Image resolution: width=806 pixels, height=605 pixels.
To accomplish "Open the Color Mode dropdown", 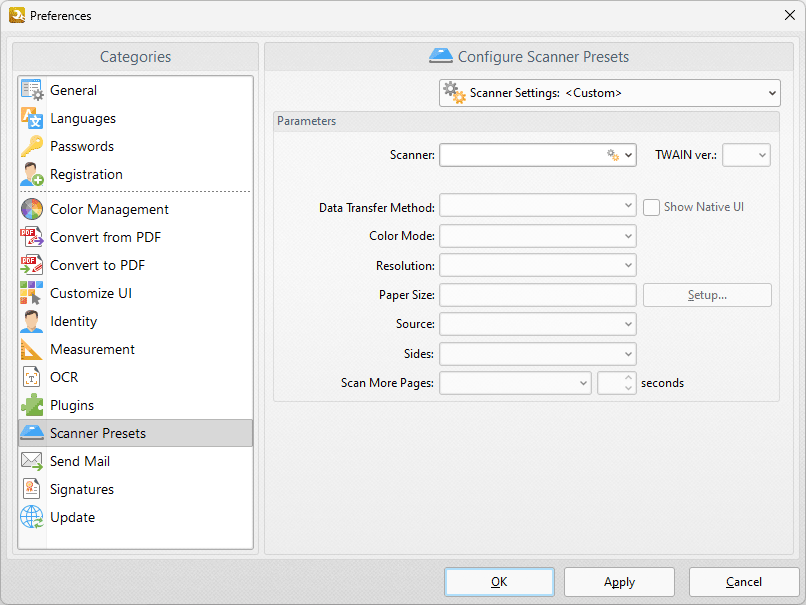I will pyautogui.click(x=538, y=236).
